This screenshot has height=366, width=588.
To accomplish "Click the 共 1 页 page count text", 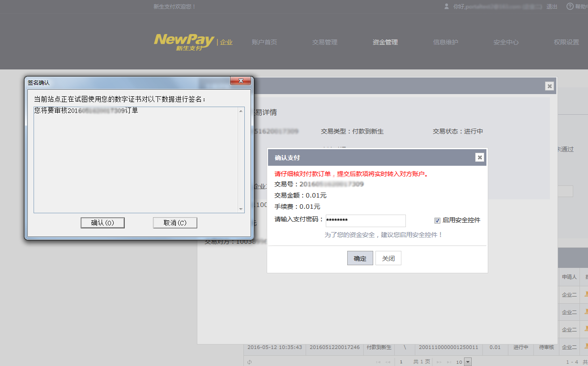I will coord(422,362).
